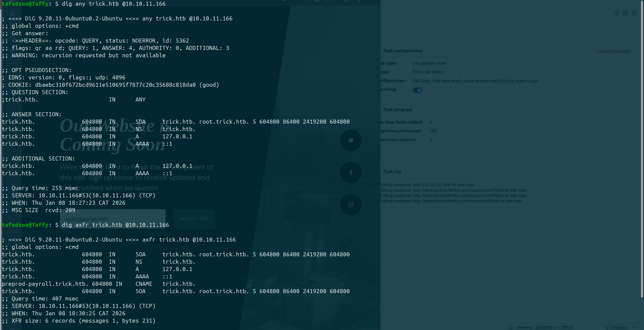Click the 'Live passive crawl' task type value

pyautogui.click(x=429, y=63)
